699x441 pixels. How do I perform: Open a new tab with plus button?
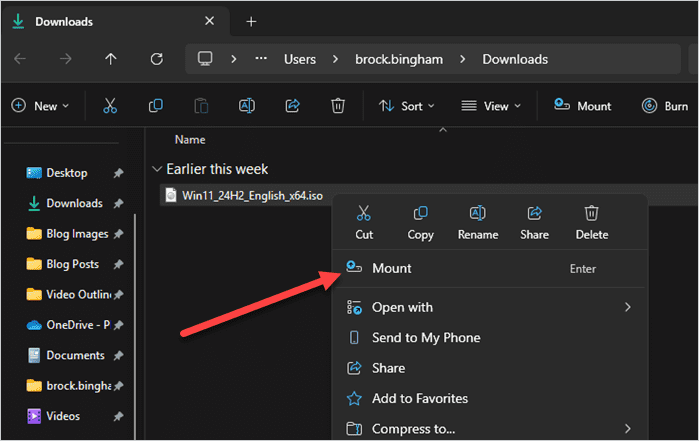point(251,21)
